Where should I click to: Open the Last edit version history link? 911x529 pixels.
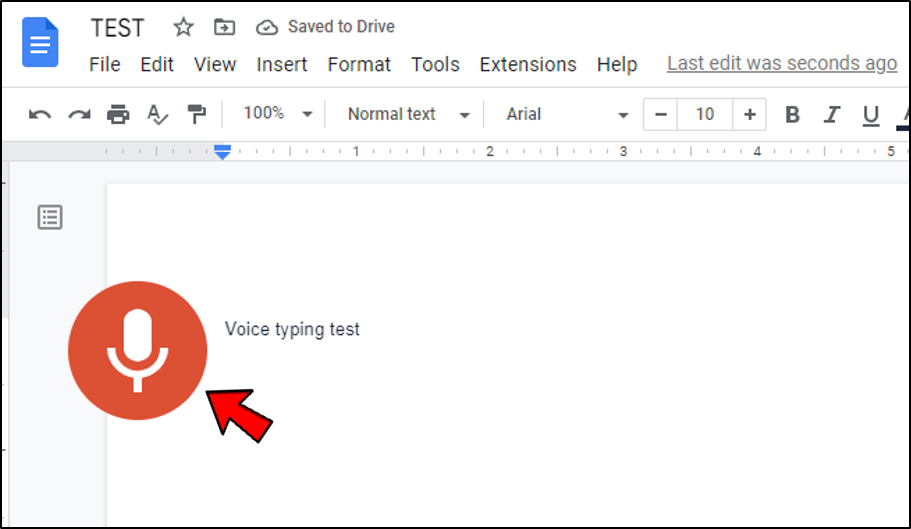tap(782, 63)
